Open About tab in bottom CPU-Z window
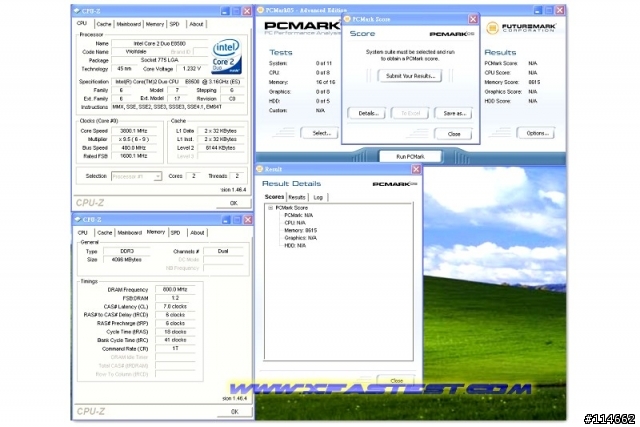 [197, 233]
